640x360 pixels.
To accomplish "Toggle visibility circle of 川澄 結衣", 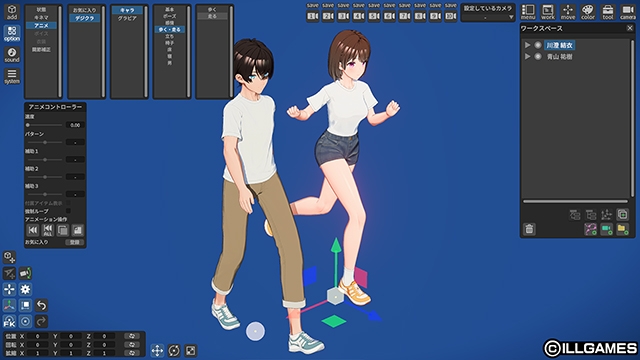I will click(538, 45).
